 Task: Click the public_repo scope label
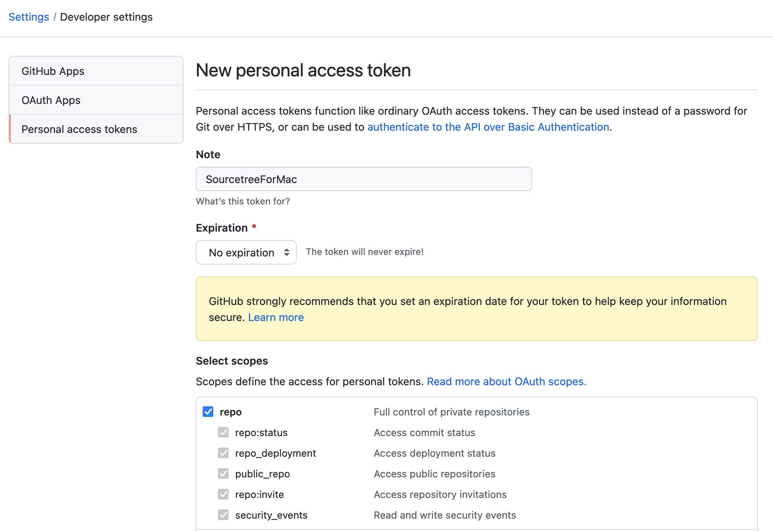click(262, 474)
